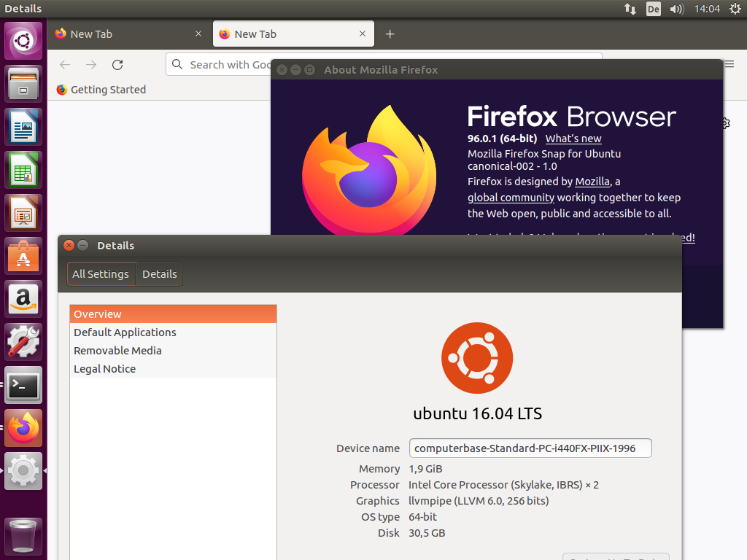
Task: Open the De keyboard layout indicator
Action: [653, 9]
